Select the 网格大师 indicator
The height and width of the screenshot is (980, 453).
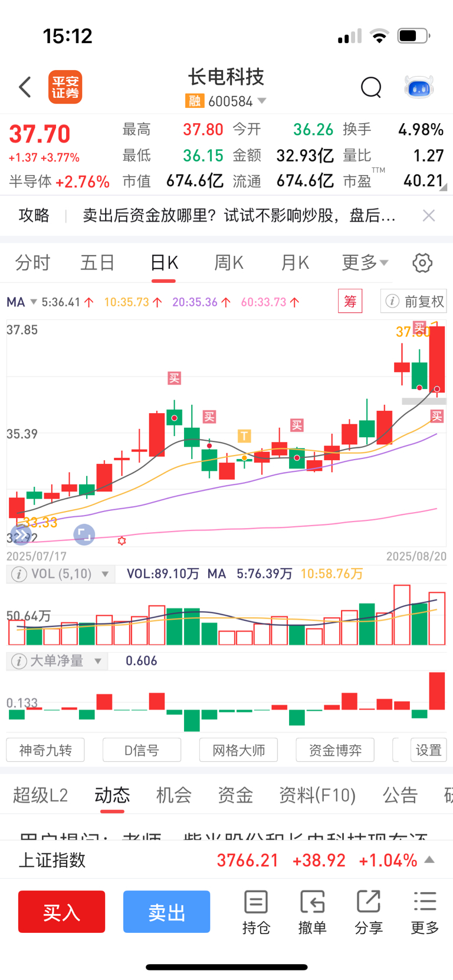pyautogui.click(x=238, y=750)
